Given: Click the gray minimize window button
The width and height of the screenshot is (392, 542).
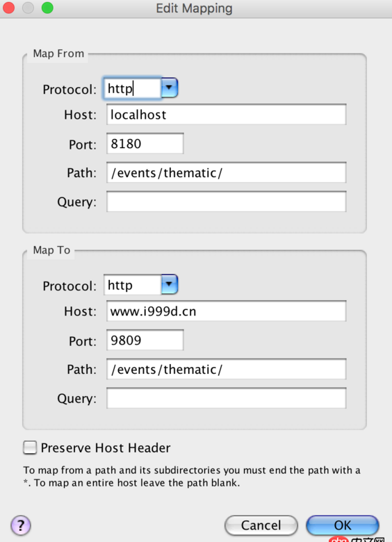Looking at the screenshot, I should pos(28,8).
